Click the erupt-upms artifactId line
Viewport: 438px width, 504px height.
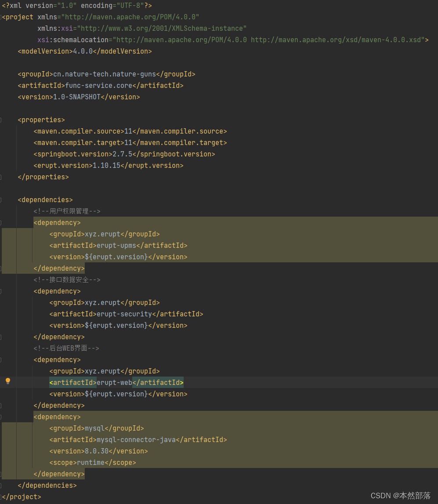pyautogui.click(x=118, y=246)
